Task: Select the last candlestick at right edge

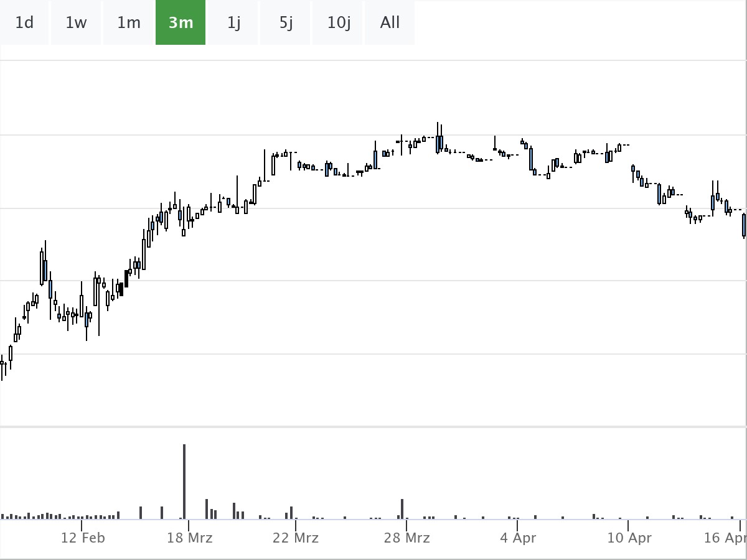Action: pos(744,225)
